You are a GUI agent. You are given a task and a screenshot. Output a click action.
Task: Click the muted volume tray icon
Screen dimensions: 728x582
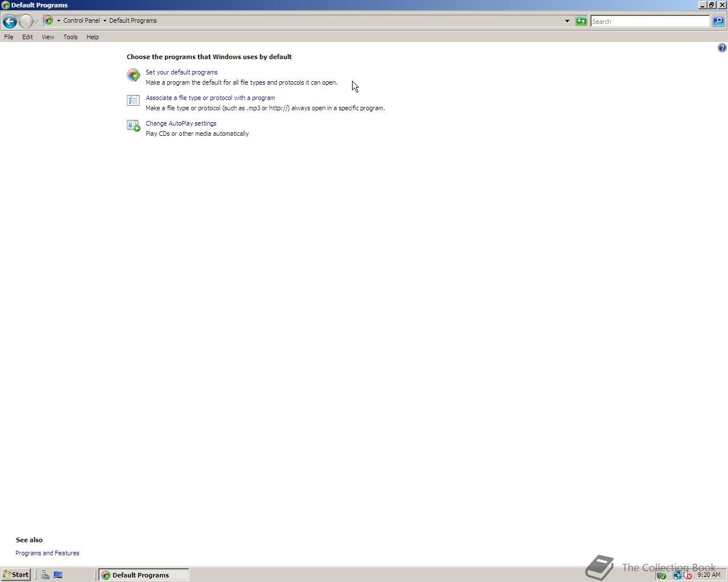tap(687, 575)
